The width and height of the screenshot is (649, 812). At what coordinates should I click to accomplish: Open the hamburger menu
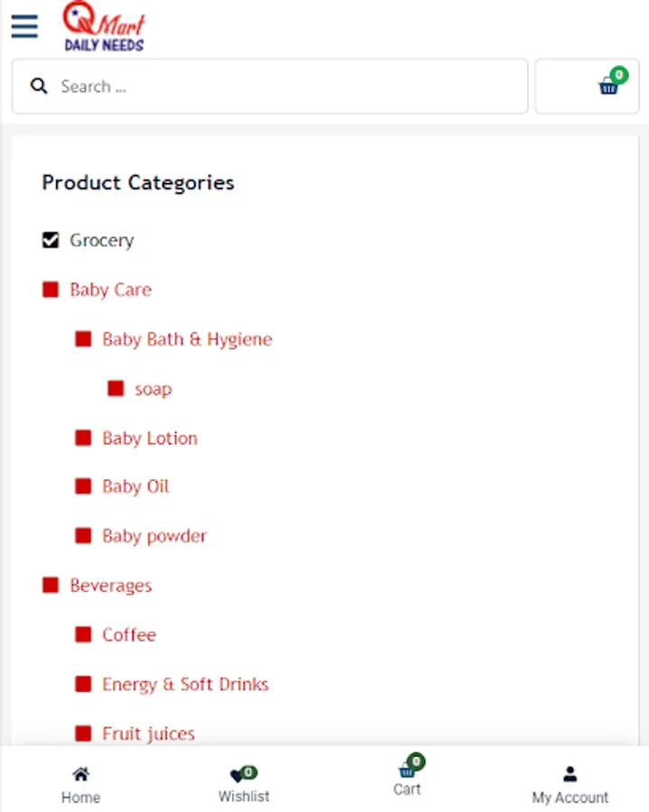[x=24, y=26]
